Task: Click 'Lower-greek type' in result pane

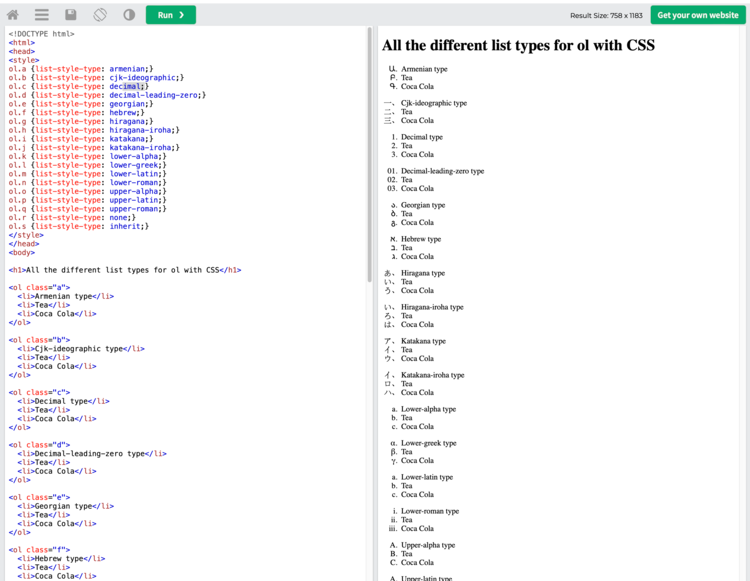Action: point(429,443)
